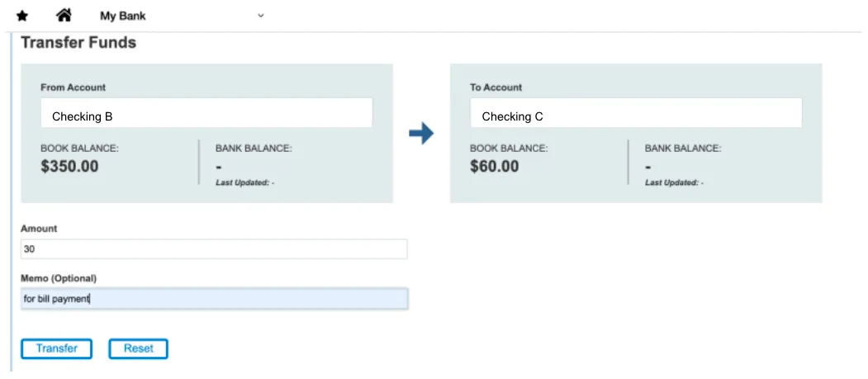Expand the My Bank chevron
Viewport: 868px width, 379px height.
[261, 16]
